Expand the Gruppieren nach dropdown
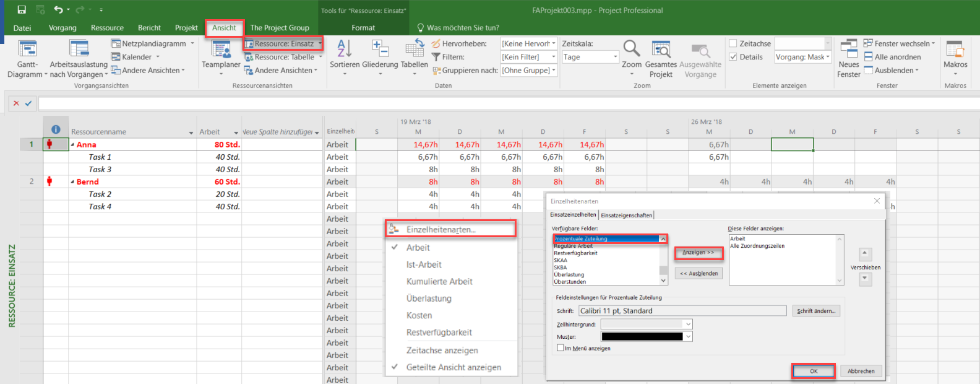 (529, 71)
